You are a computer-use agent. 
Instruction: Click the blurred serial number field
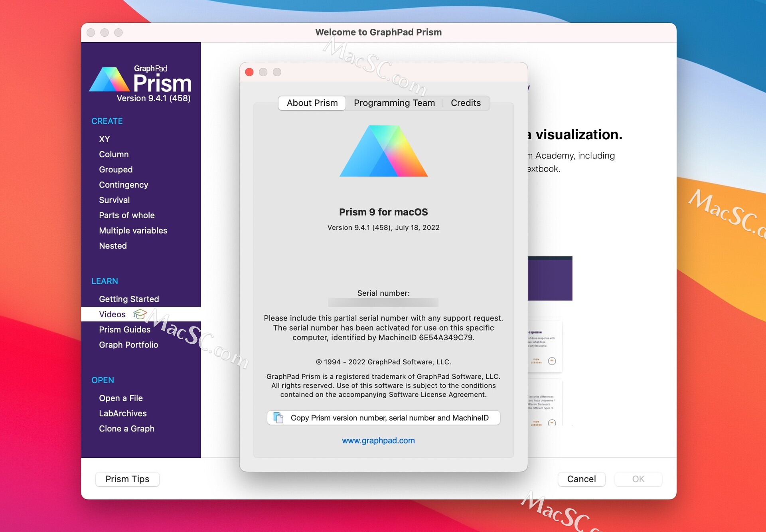tap(383, 302)
